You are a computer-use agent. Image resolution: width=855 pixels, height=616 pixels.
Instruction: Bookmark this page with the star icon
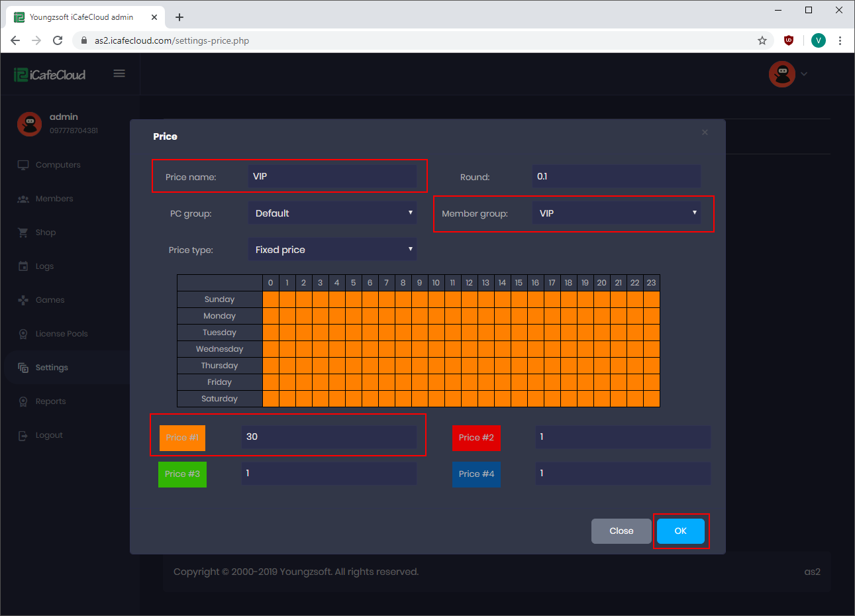coord(762,40)
